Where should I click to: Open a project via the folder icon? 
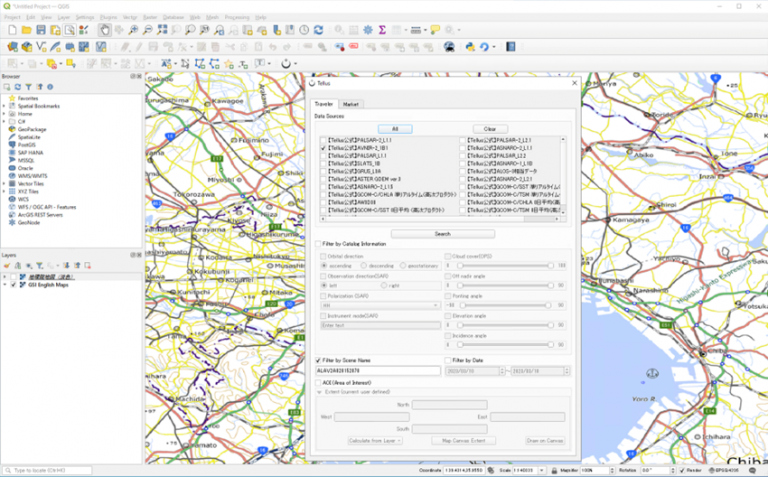(x=26, y=30)
